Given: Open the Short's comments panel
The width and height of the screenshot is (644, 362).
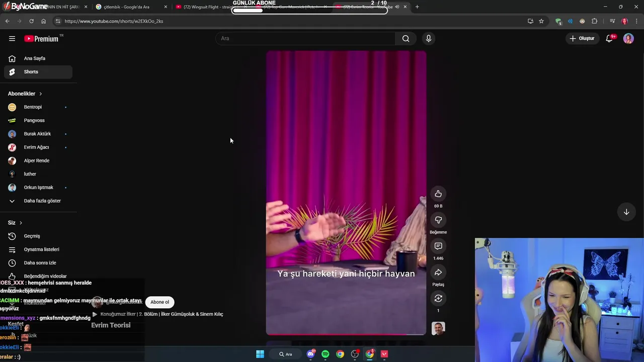Looking at the screenshot, I should click(438, 246).
